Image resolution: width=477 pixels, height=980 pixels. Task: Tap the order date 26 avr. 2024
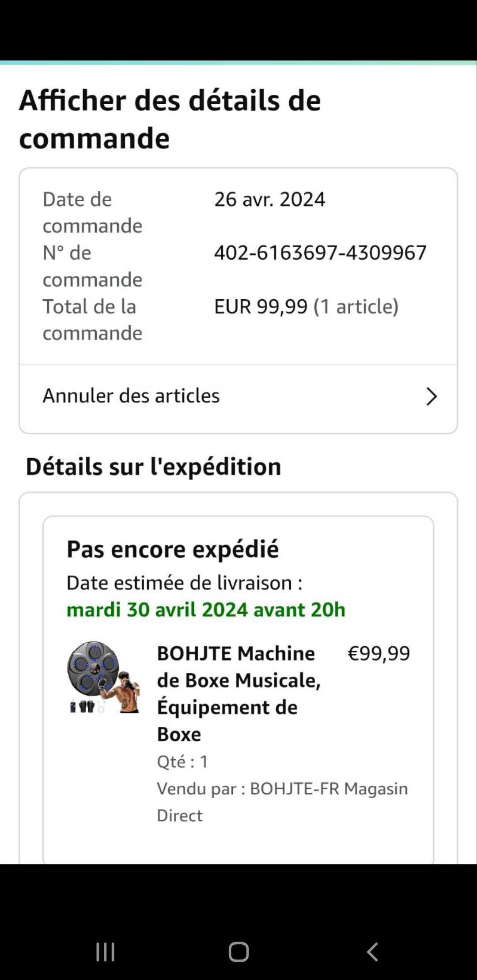coord(270,200)
